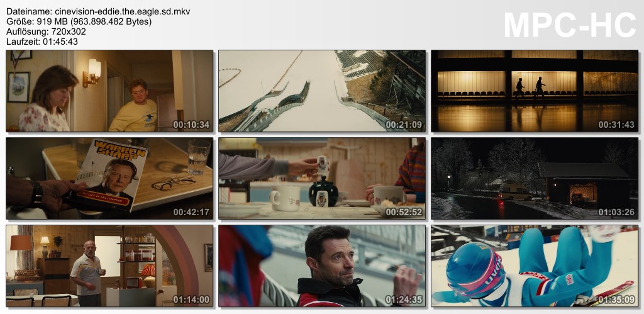Click the Dateiname text line
Screen dimensions: 644x314
[x=98, y=11]
